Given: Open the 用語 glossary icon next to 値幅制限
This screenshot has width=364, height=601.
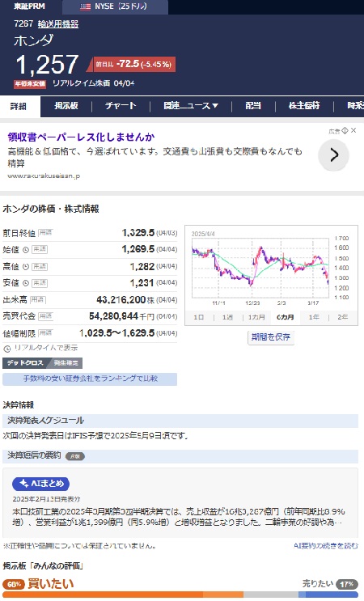Looking at the screenshot, I should (45, 333).
